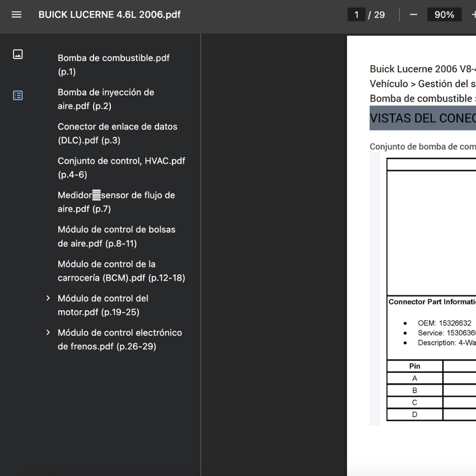Open Módulo de control electrónico de frenos.pdf bookmark

[x=120, y=339]
